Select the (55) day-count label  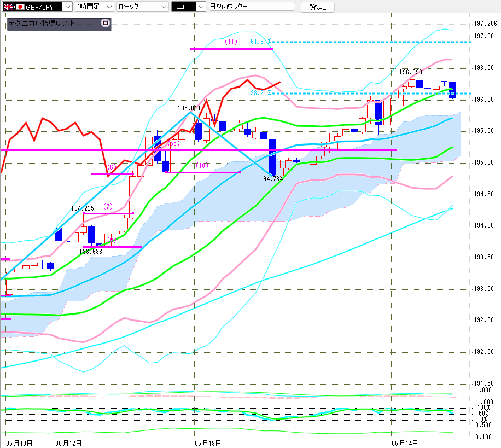tap(173, 143)
